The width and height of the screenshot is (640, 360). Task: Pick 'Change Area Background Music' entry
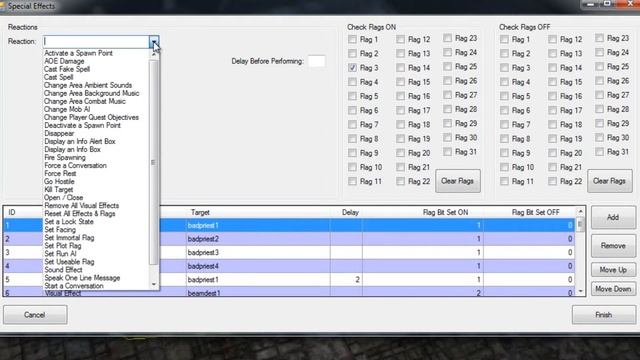91,93
